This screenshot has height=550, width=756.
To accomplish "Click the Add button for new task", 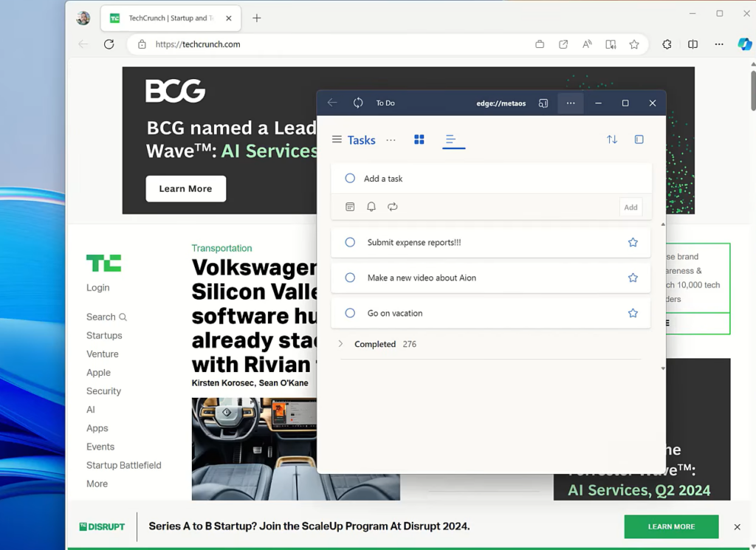I will coord(630,207).
